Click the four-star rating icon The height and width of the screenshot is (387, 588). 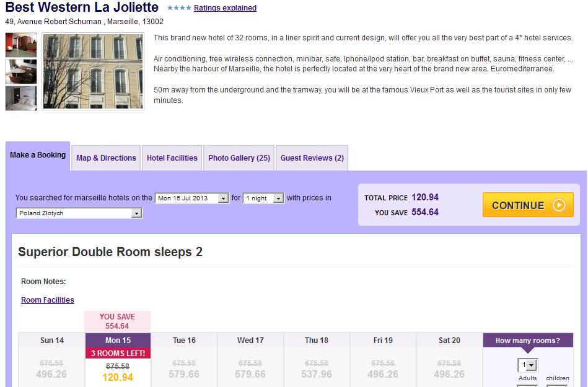(x=179, y=8)
